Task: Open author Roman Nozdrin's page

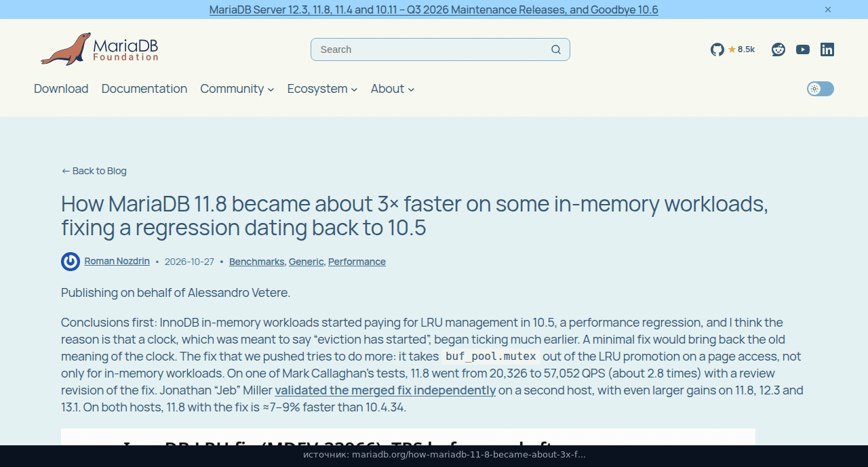Action: 117,261
